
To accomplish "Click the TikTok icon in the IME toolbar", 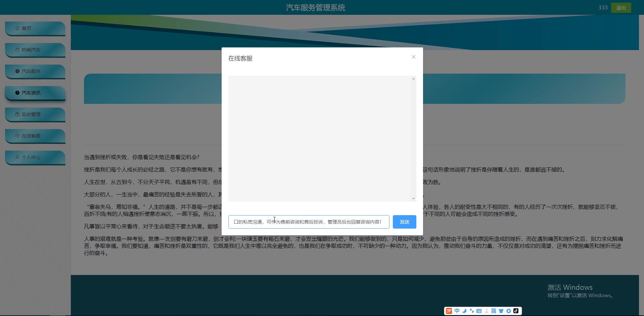I will click(x=516, y=311).
